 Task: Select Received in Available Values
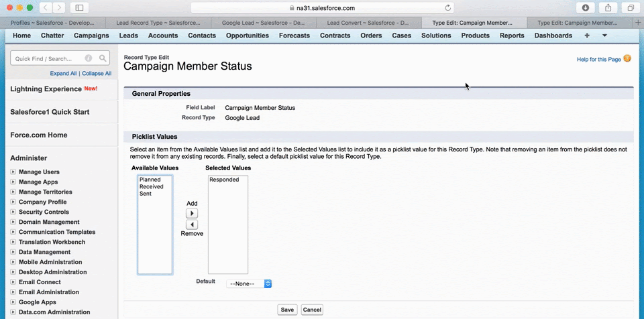pos(151,187)
